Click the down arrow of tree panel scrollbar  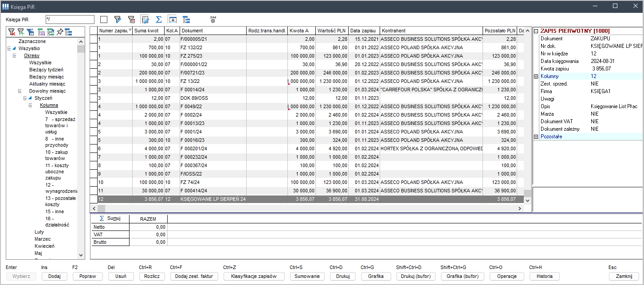click(81, 255)
